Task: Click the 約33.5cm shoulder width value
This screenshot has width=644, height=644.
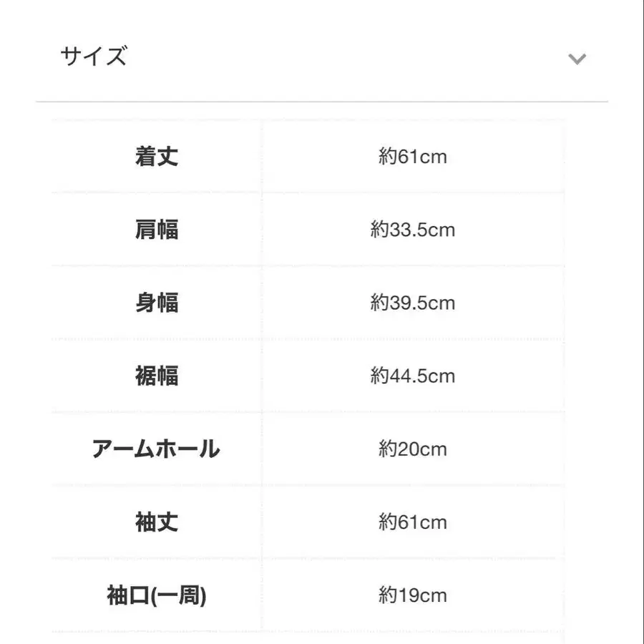Action: click(x=413, y=230)
